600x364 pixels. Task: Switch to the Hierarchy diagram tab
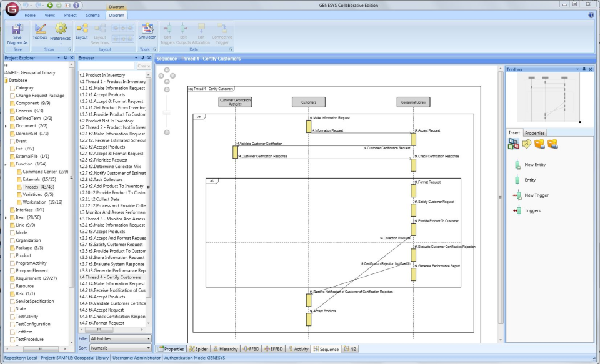225,349
